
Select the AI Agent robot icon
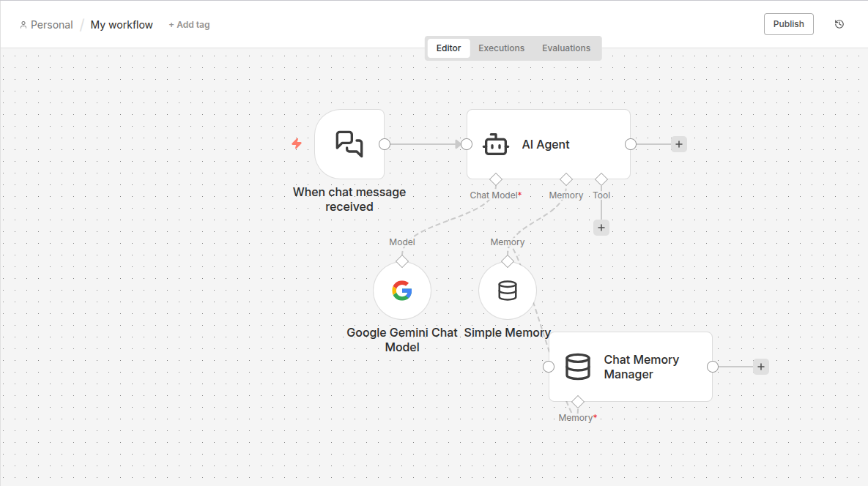pyautogui.click(x=496, y=145)
